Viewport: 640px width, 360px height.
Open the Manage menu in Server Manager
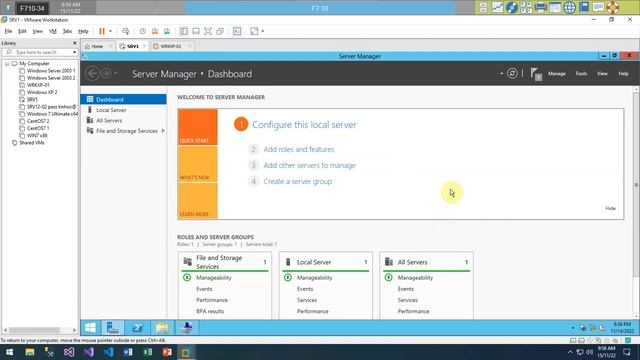[556, 73]
